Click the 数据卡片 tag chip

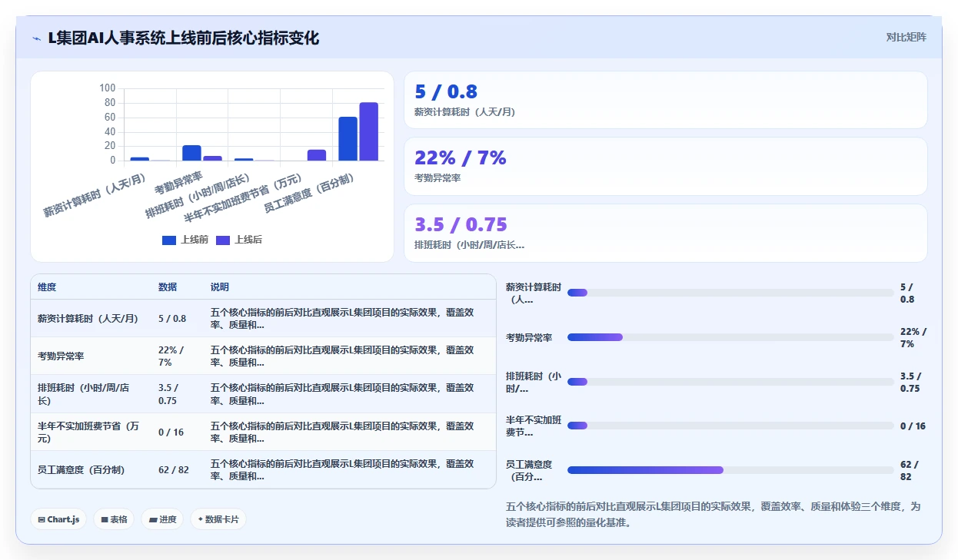pyautogui.click(x=218, y=519)
